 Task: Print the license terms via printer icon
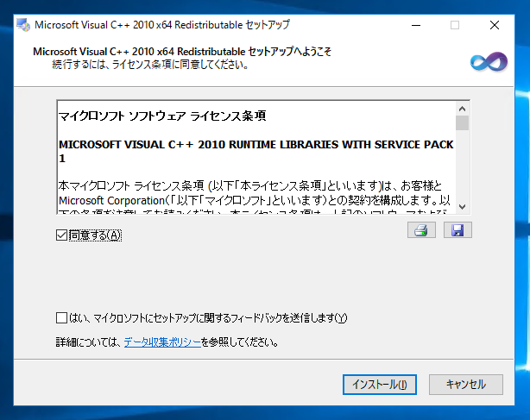pos(421,230)
